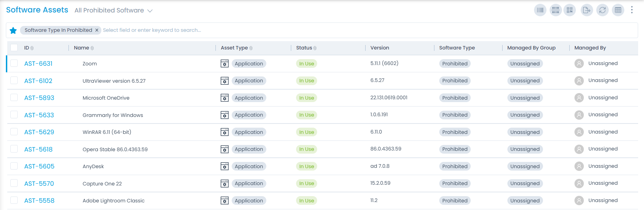Open asset AST-5605 link
The width and height of the screenshot is (644, 210).
[x=39, y=166]
